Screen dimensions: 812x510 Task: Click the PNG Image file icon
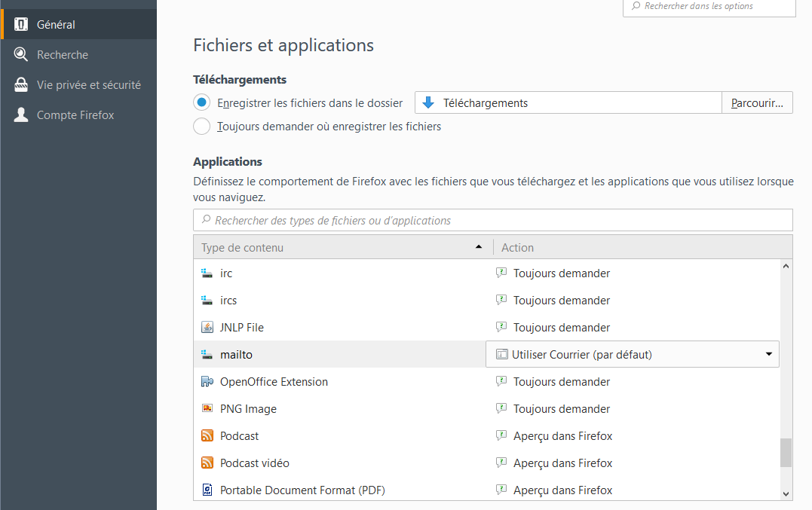207,409
